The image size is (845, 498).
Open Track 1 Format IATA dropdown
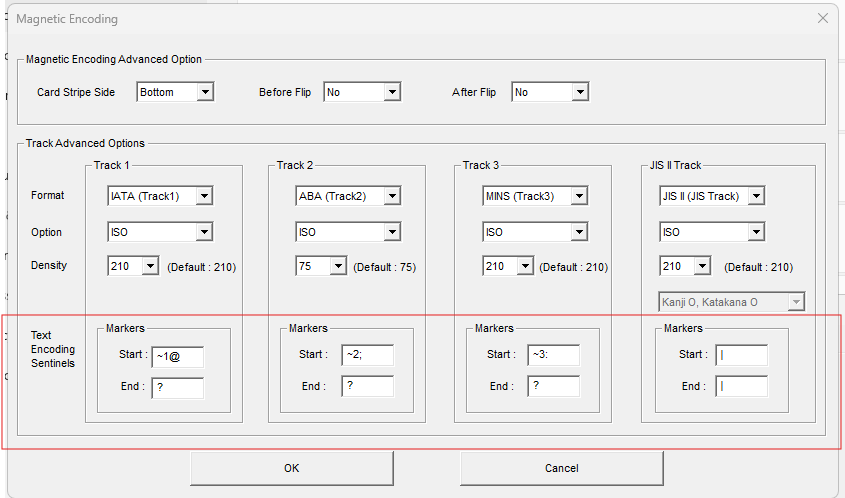click(160, 196)
